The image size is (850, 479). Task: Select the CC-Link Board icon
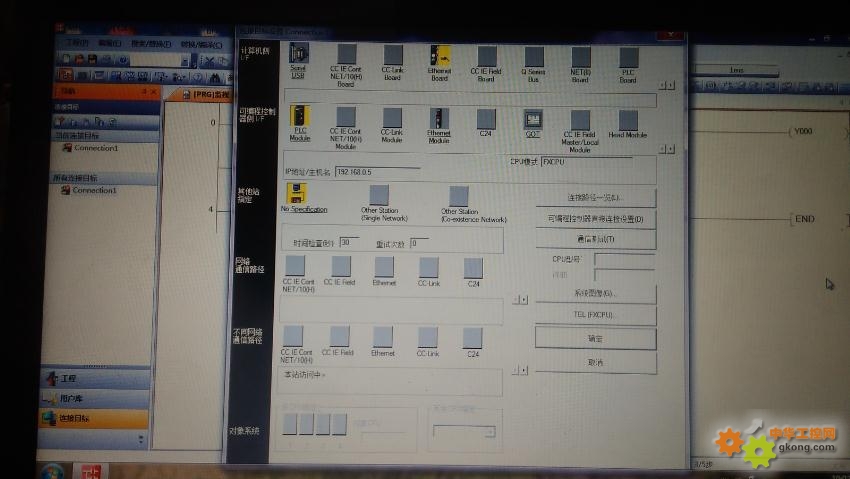click(393, 55)
